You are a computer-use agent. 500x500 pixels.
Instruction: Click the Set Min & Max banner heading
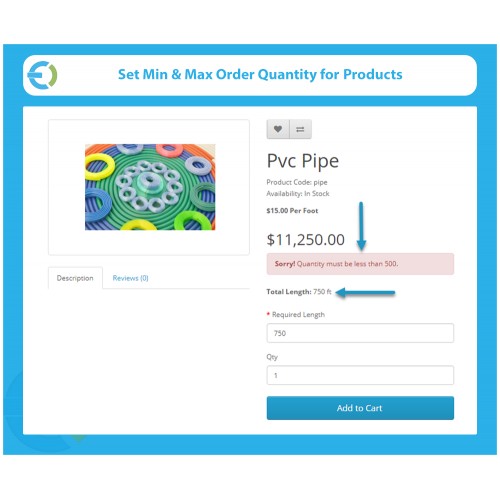[260, 74]
